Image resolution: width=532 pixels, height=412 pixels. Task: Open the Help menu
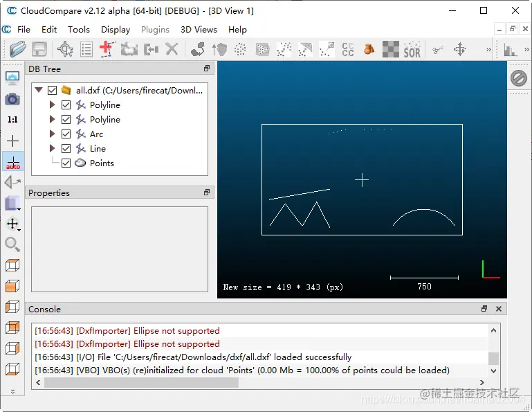(237, 30)
